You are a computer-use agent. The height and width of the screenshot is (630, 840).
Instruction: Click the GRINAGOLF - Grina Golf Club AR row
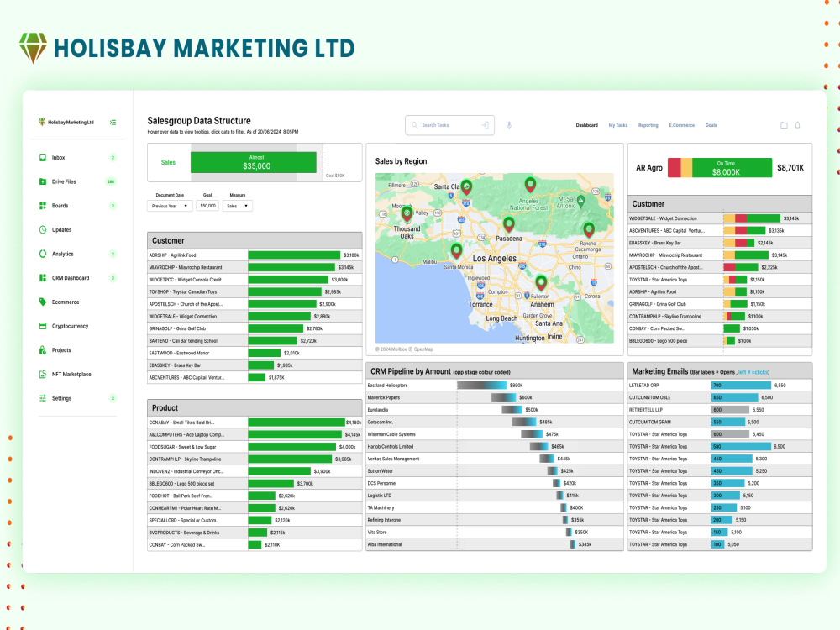[x=720, y=304]
